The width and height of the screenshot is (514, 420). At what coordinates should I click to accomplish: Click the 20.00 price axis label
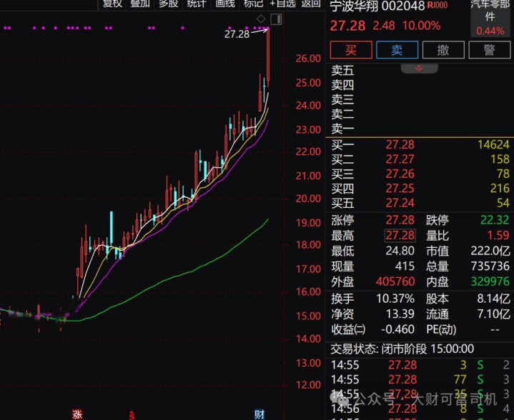308,199
